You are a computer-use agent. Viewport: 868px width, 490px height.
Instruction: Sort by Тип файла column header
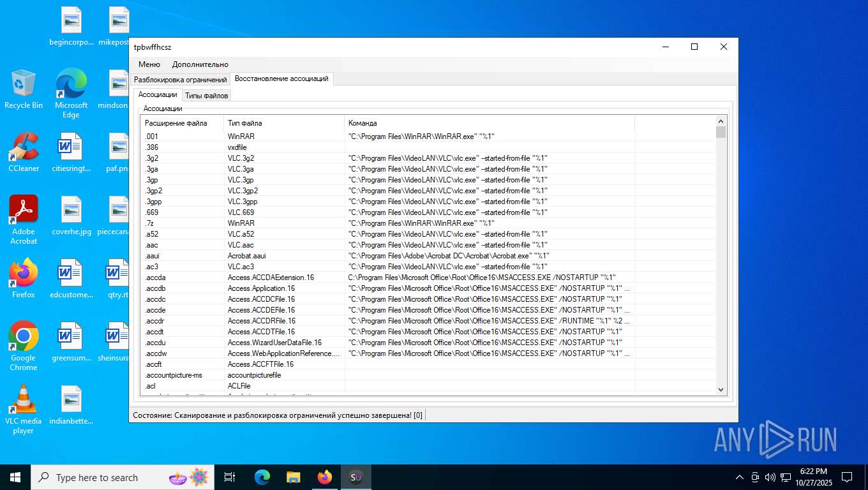pos(284,123)
